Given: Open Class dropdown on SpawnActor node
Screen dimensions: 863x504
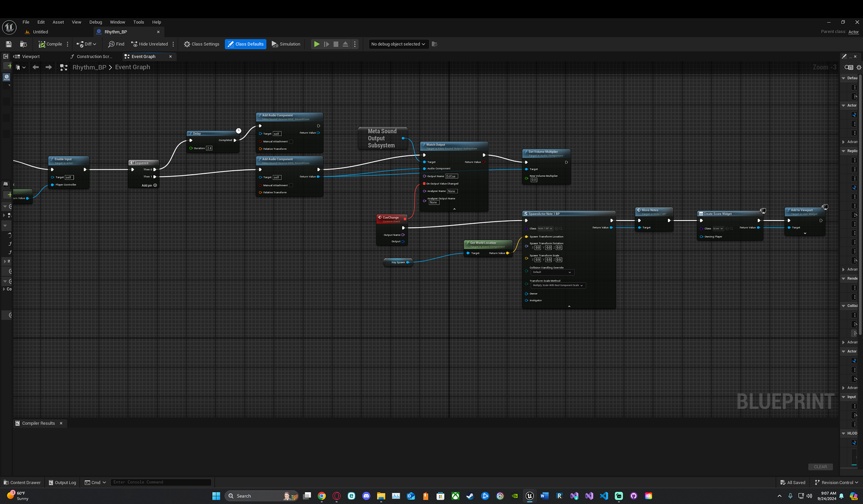Looking at the screenshot, I should [x=545, y=229].
